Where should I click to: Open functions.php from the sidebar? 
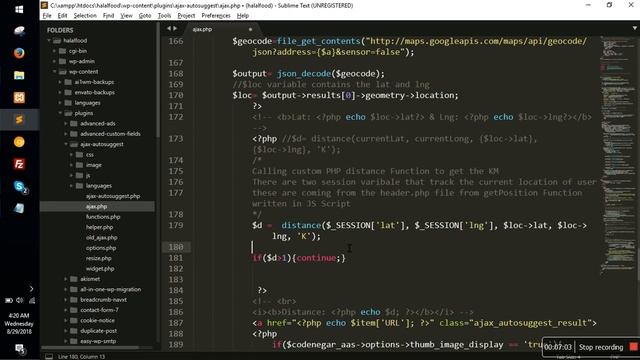[103, 217]
